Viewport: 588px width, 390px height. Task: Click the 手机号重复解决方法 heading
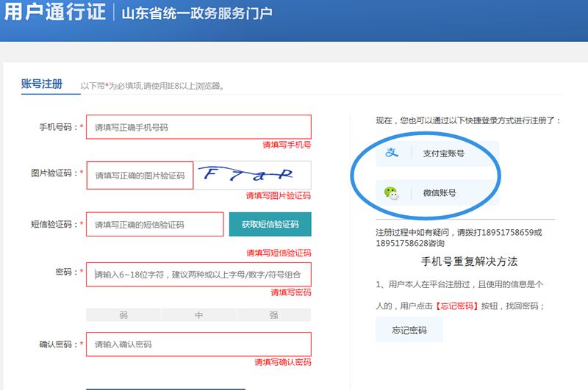click(469, 261)
